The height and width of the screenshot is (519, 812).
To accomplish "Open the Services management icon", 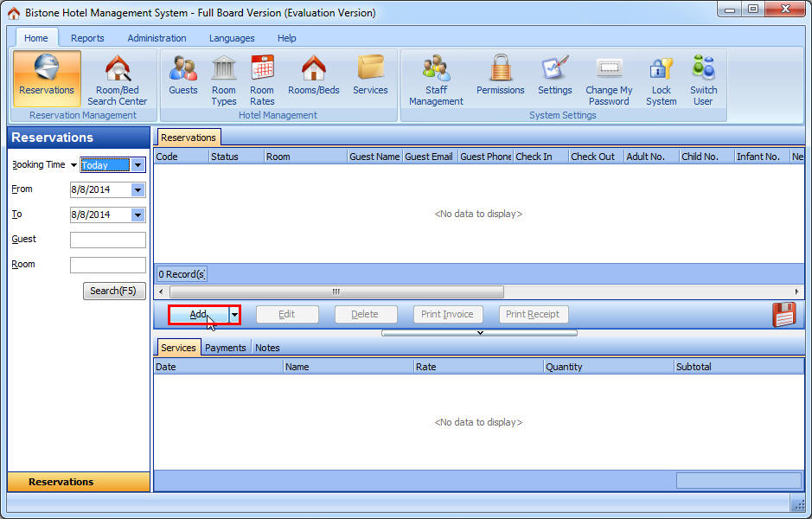I will pyautogui.click(x=370, y=78).
